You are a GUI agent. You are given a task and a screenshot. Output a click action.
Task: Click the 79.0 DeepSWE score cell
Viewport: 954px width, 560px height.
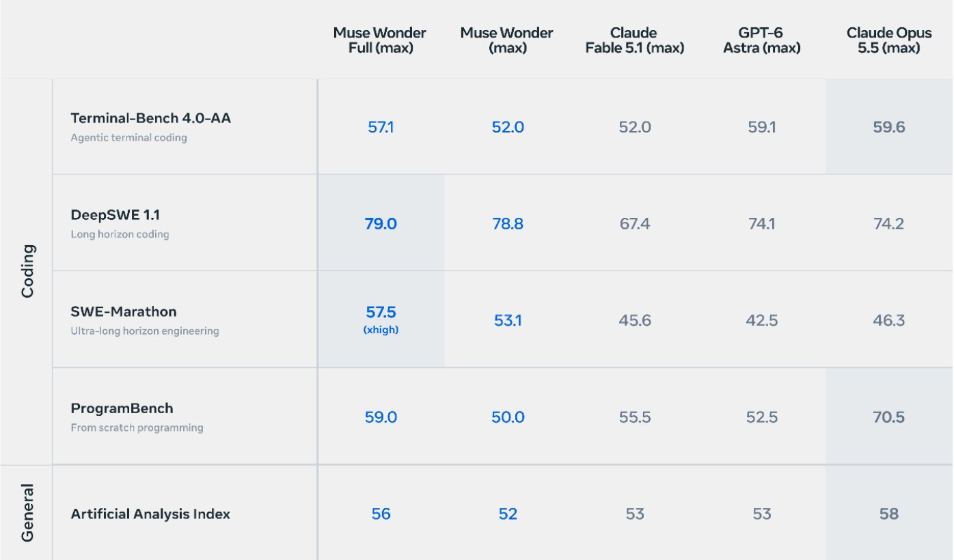tap(381, 223)
